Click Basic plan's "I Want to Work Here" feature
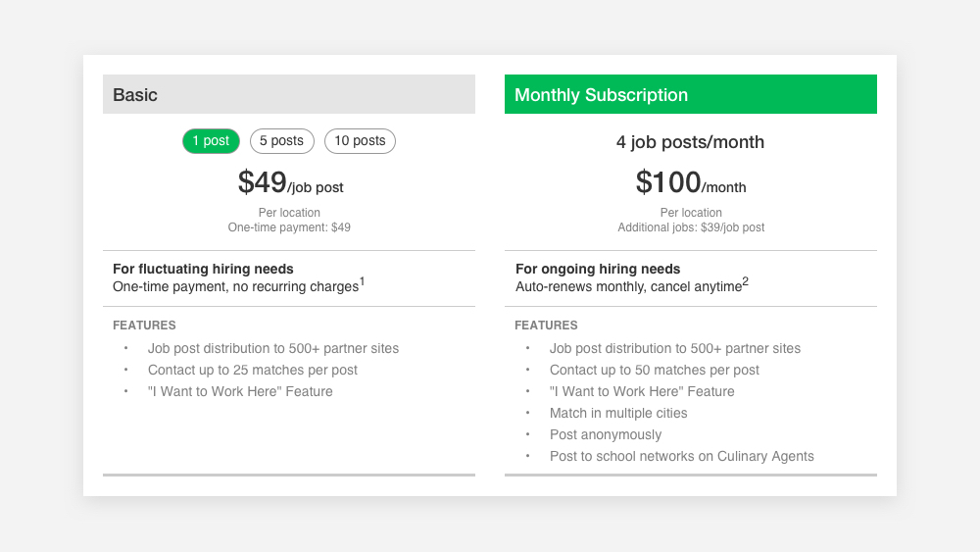The width and height of the screenshot is (980, 552). click(240, 391)
